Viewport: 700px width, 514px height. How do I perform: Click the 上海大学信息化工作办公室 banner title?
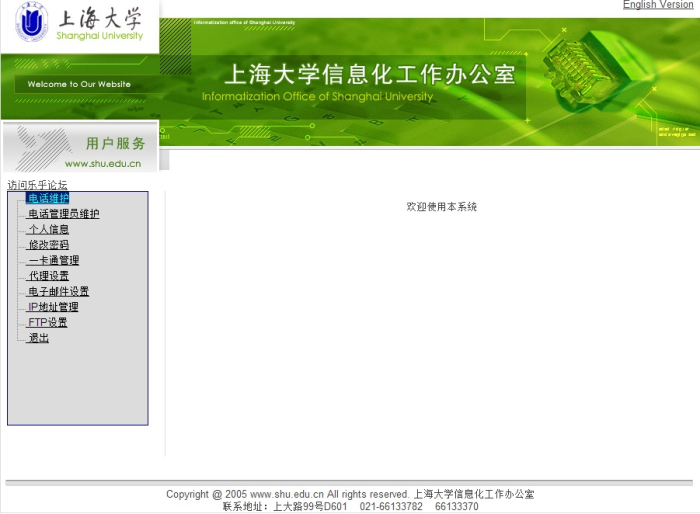point(370,74)
